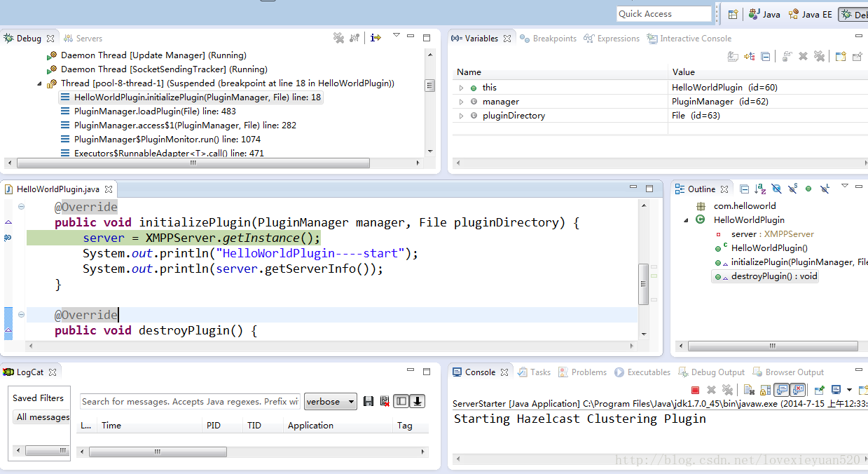Open the Interactive Console tab
Image resolution: width=868 pixels, height=474 pixels.
690,39
